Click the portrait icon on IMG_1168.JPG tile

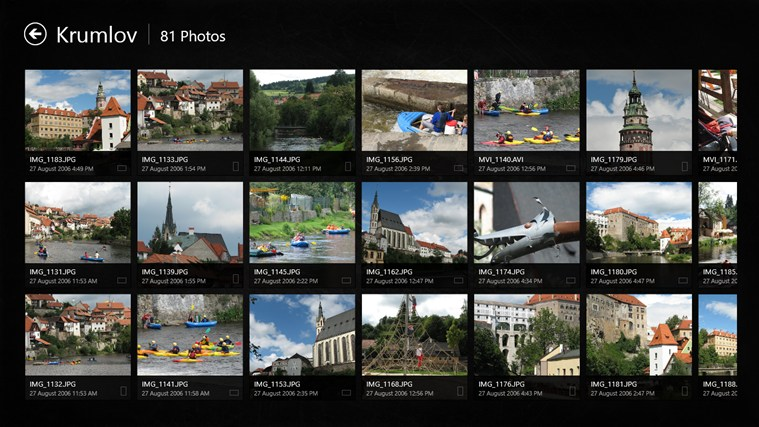tap(460, 391)
